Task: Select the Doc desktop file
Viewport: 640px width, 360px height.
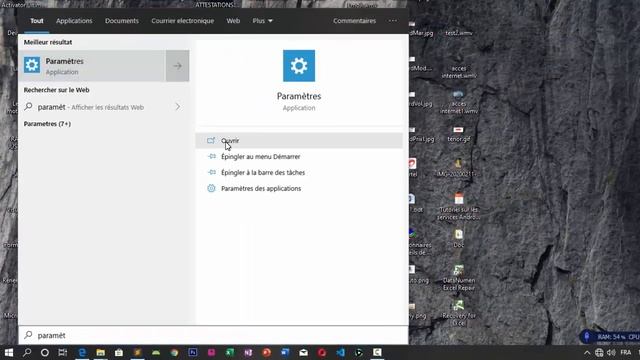Action: (459, 238)
